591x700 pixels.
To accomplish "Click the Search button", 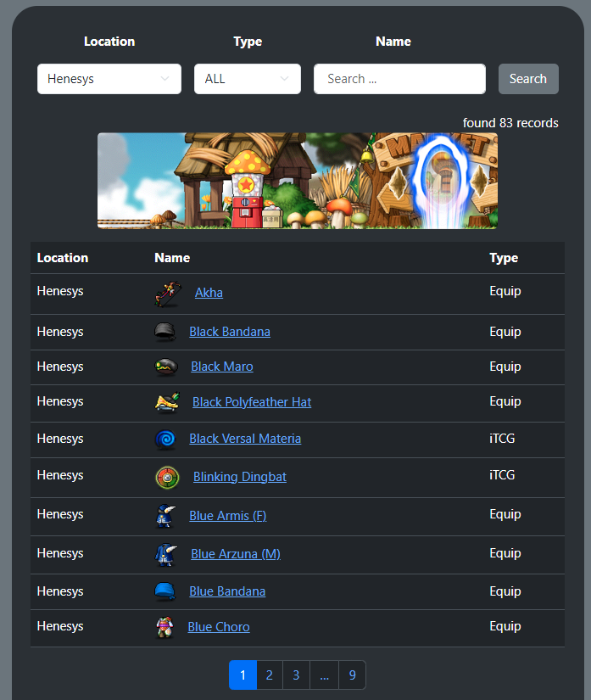I will click(x=528, y=79).
